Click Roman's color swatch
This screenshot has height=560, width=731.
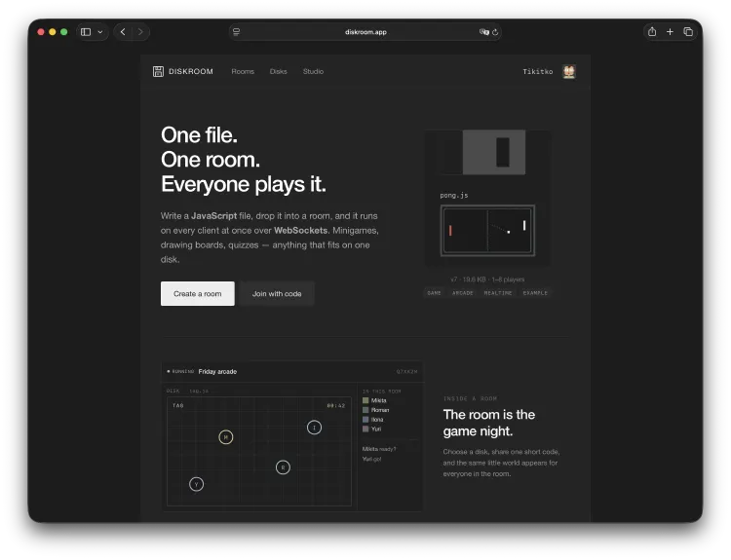click(x=365, y=410)
